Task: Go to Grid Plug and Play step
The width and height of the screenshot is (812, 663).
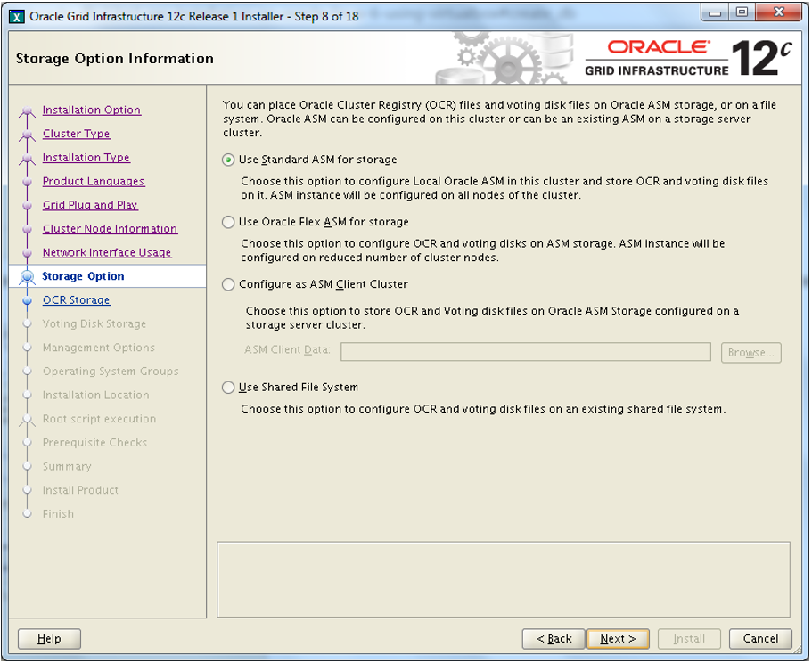Action: click(90, 205)
